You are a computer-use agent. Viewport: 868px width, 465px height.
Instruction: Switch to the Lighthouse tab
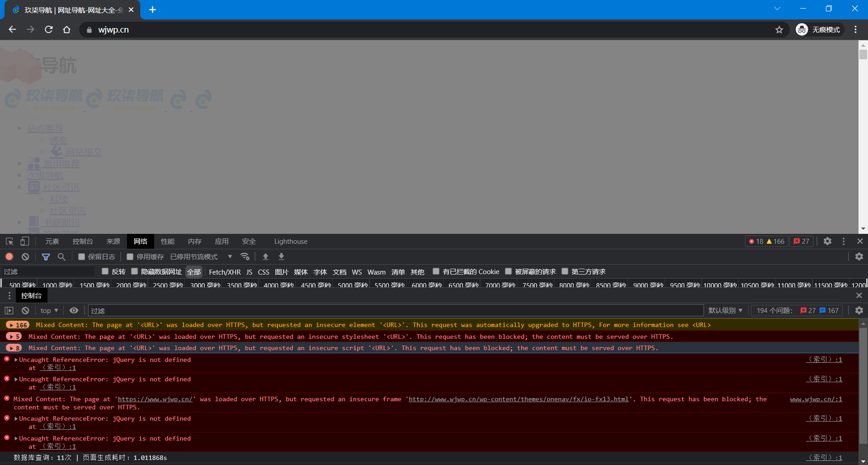pyautogui.click(x=291, y=241)
